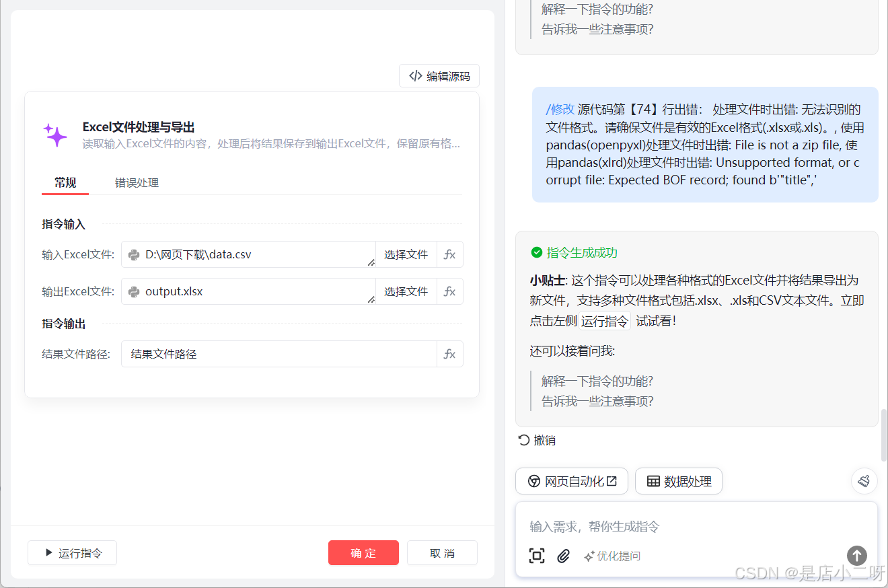Open the fx formula editor for 结果文件路径
888x588 pixels.
click(x=449, y=353)
